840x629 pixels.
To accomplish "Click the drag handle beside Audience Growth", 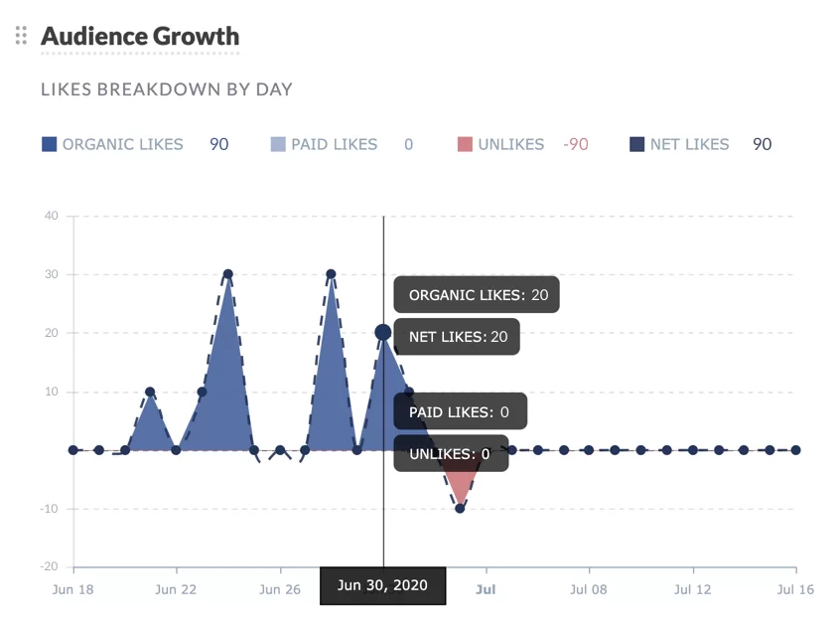I will (x=21, y=37).
